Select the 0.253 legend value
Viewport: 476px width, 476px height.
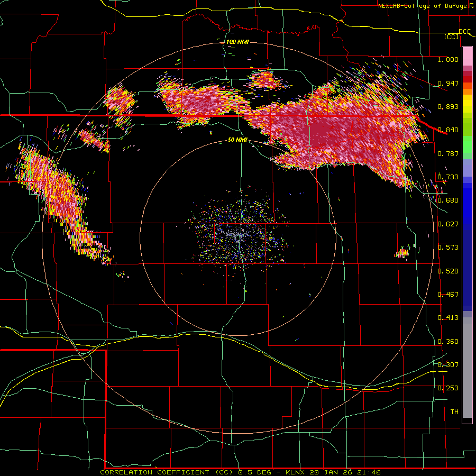tap(448, 388)
